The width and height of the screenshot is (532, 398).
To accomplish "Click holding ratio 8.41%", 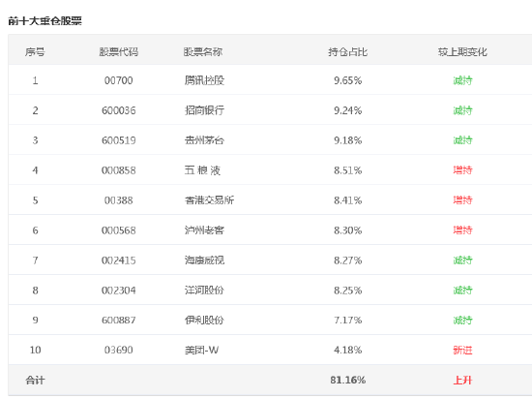I will tap(348, 200).
